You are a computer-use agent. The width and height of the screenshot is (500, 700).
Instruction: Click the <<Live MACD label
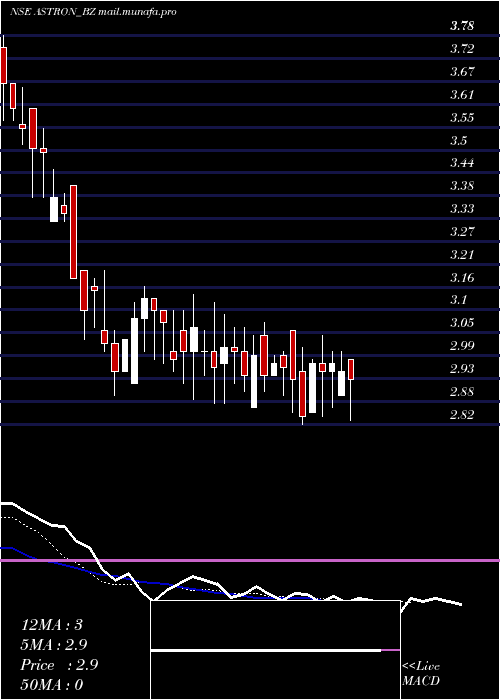[421, 673]
